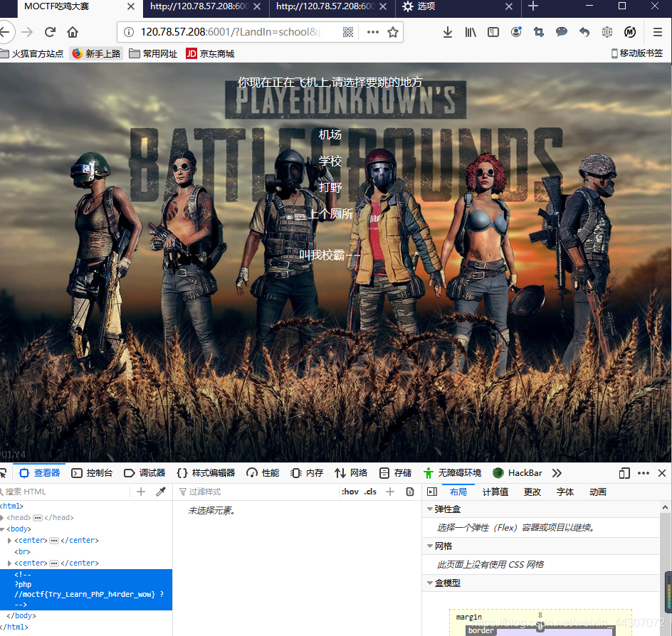672x636 pixels.
Task: Open the QR code icon in address bar
Action: 348,32
